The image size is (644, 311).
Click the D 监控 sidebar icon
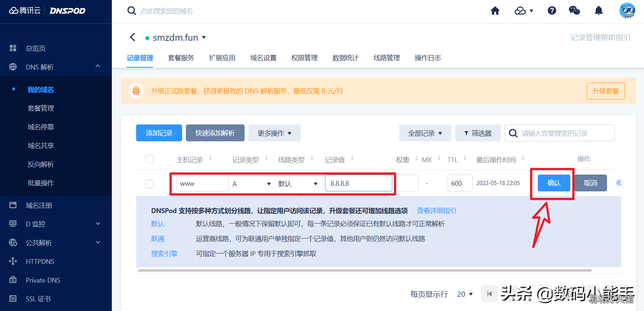tap(13, 224)
